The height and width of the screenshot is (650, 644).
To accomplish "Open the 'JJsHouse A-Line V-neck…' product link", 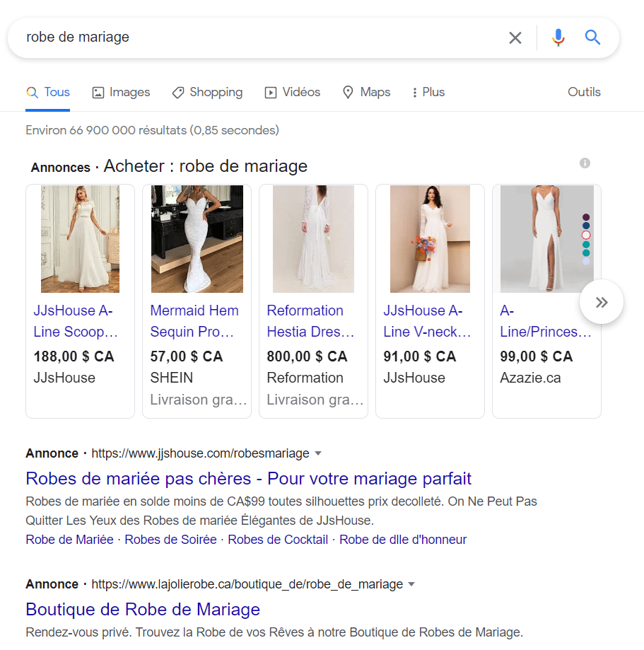I will pos(427,321).
